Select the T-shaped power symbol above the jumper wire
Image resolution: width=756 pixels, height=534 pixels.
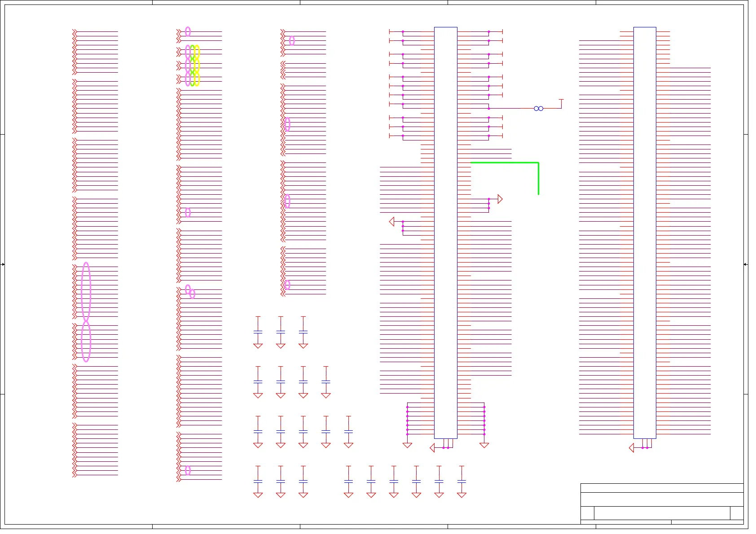pyautogui.click(x=561, y=104)
